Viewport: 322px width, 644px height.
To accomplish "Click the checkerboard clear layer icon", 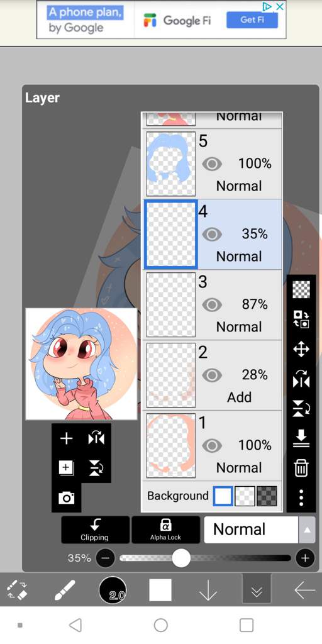I will (x=301, y=289).
